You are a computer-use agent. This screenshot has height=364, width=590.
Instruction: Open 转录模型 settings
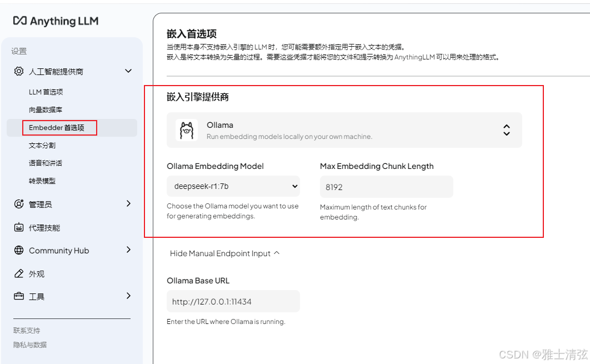(42, 181)
